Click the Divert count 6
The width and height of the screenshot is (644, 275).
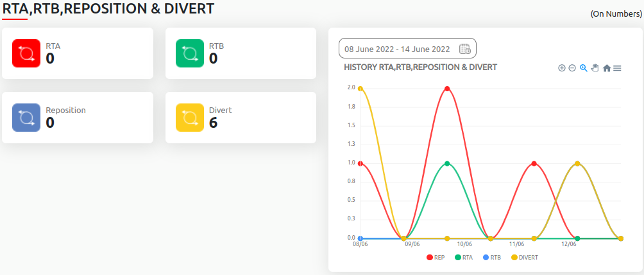[214, 123]
